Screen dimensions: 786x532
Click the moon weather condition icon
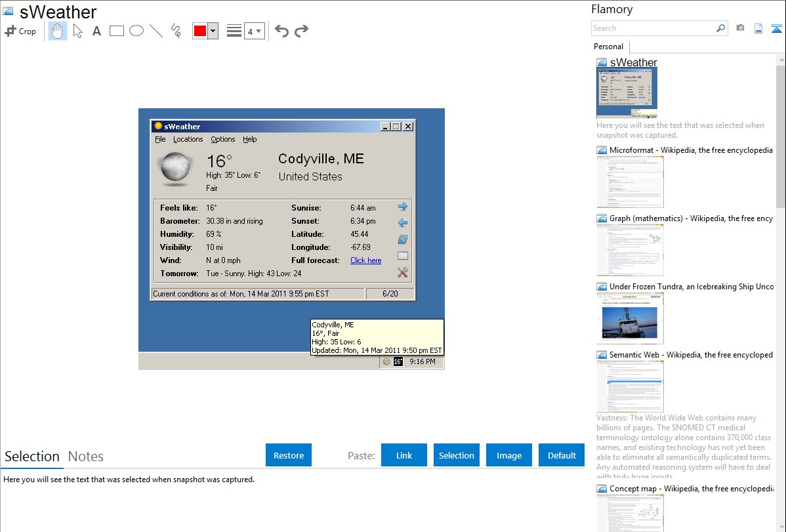[175, 169]
